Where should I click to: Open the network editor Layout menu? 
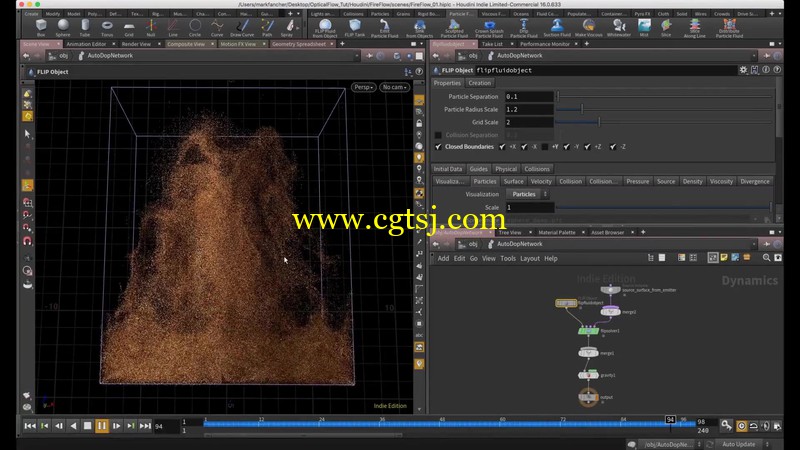(x=530, y=259)
